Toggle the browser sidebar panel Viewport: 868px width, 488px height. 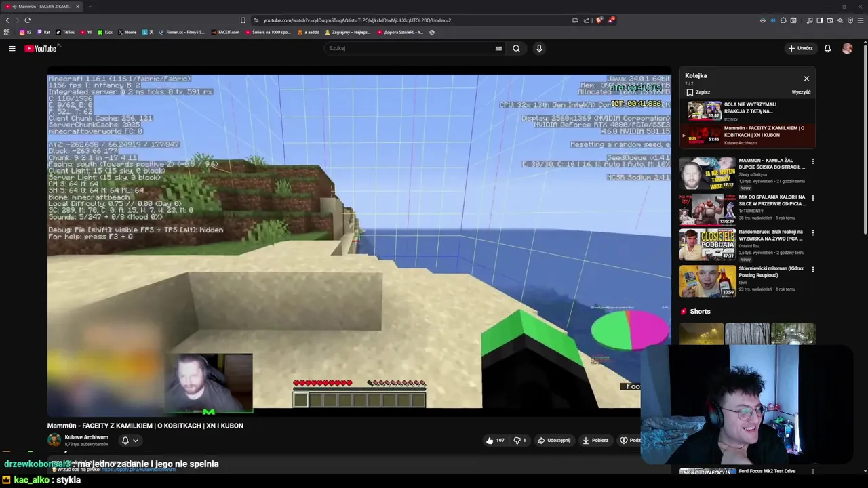pyautogui.click(x=819, y=20)
